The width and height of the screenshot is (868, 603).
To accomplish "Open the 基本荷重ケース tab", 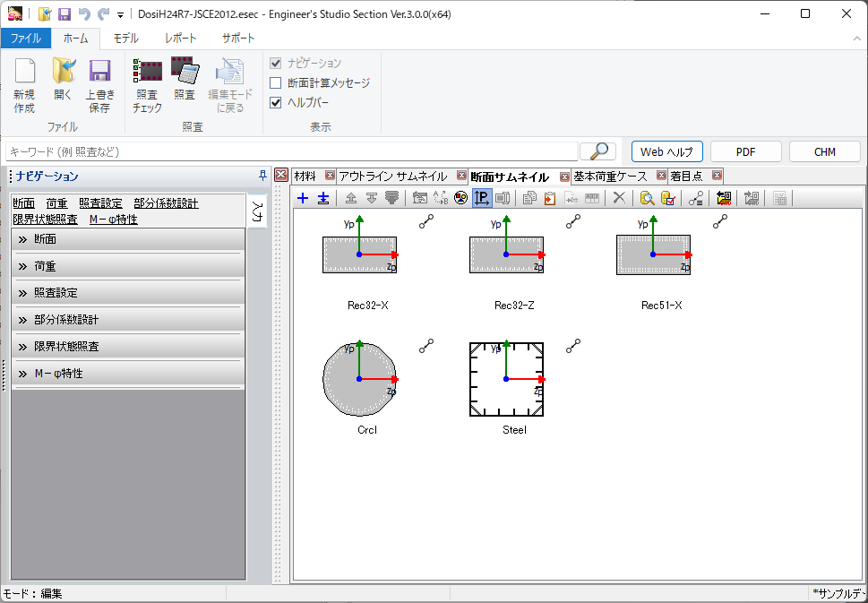I will [x=610, y=176].
